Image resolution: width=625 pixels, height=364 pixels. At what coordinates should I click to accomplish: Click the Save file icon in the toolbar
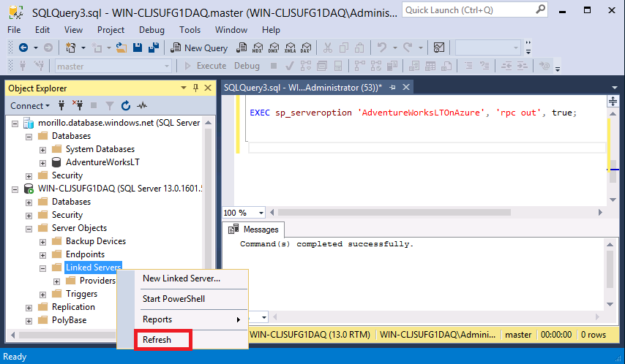click(x=138, y=48)
